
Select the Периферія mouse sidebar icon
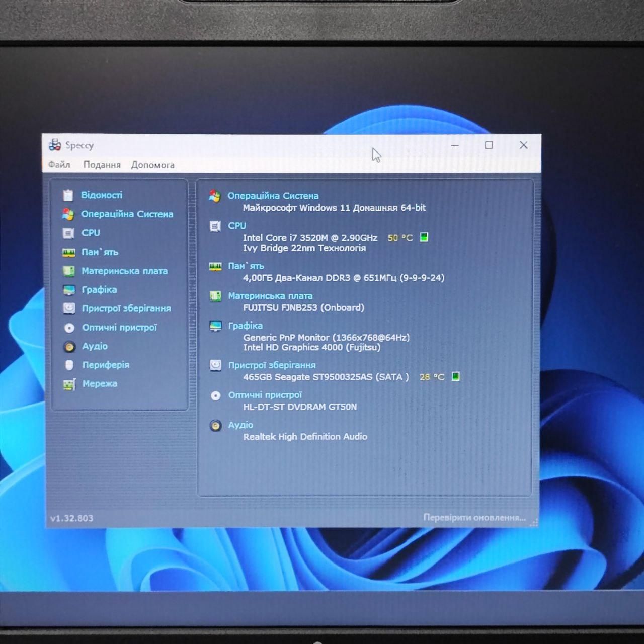(69, 365)
